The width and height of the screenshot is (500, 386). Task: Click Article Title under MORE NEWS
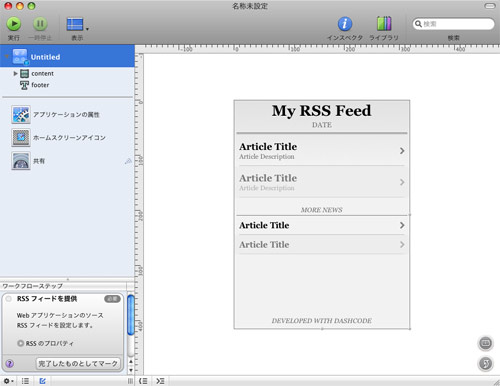click(264, 225)
